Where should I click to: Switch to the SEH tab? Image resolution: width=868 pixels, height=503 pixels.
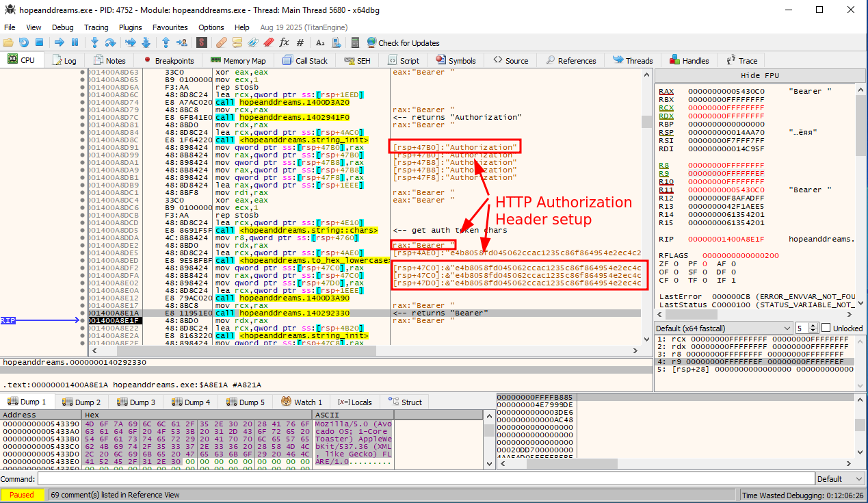point(357,60)
